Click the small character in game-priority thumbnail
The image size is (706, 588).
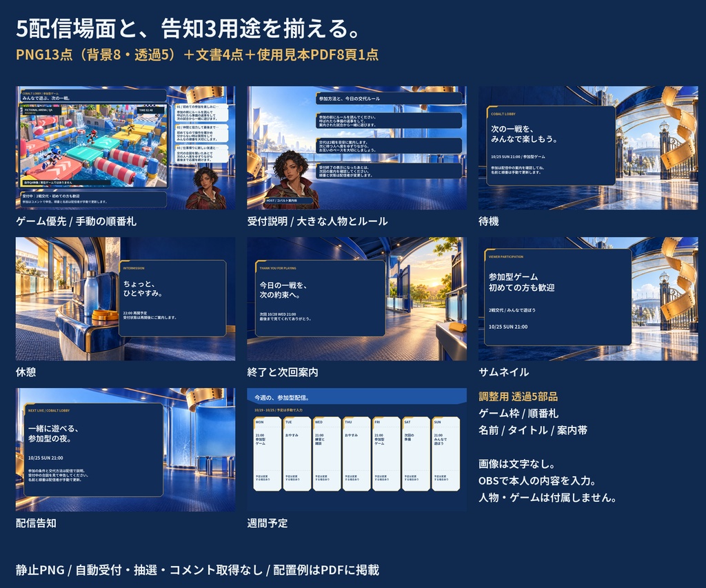tap(205, 188)
